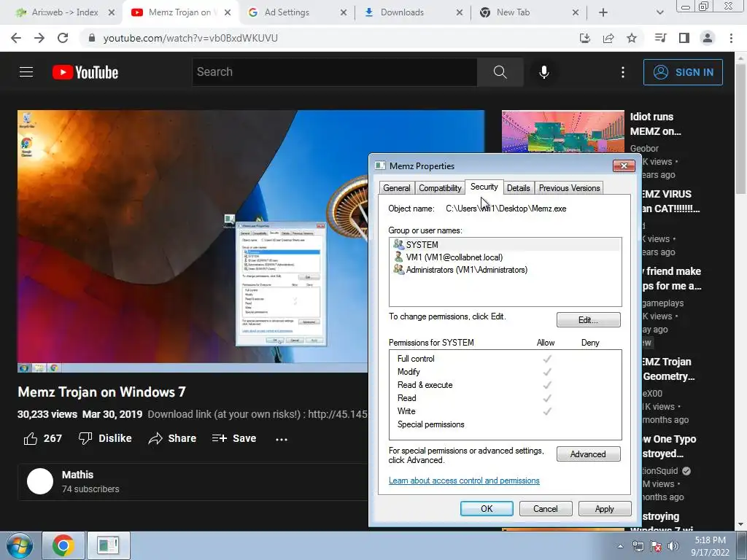Open the Windows Start menu
Image resolution: width=747 pixels, height=560 pixels.
click(x=19, y=545)
